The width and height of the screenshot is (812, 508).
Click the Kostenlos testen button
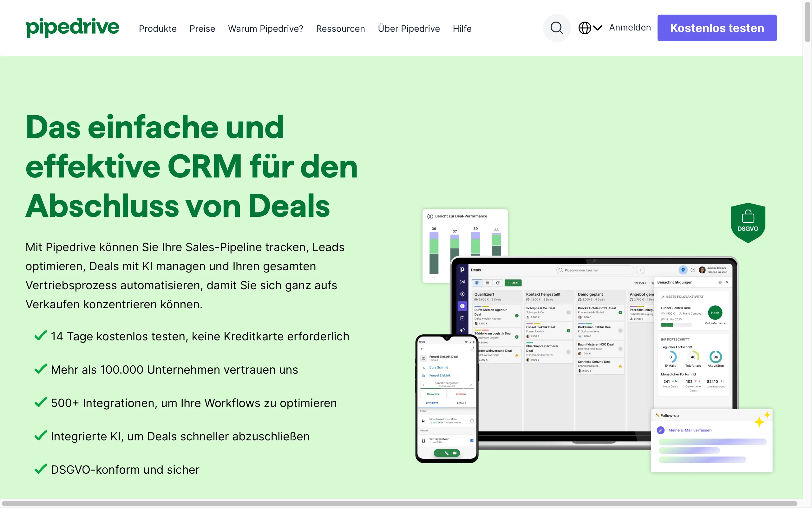[x=717, y=28]
